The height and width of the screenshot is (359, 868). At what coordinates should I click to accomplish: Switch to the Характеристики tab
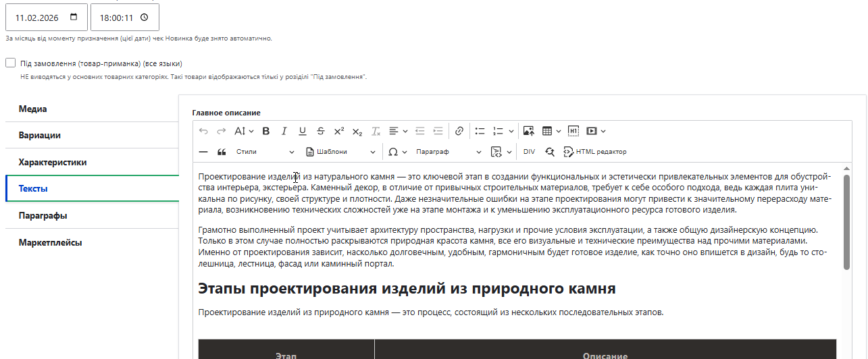[92, 162]
